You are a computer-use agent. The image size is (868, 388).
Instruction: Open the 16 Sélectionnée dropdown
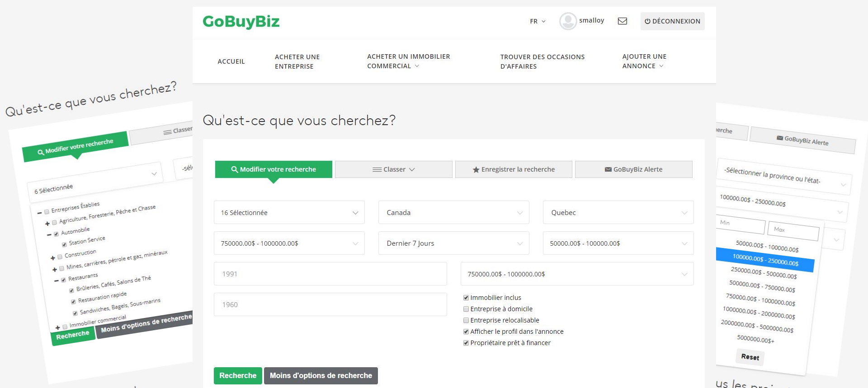pos(289,212)
